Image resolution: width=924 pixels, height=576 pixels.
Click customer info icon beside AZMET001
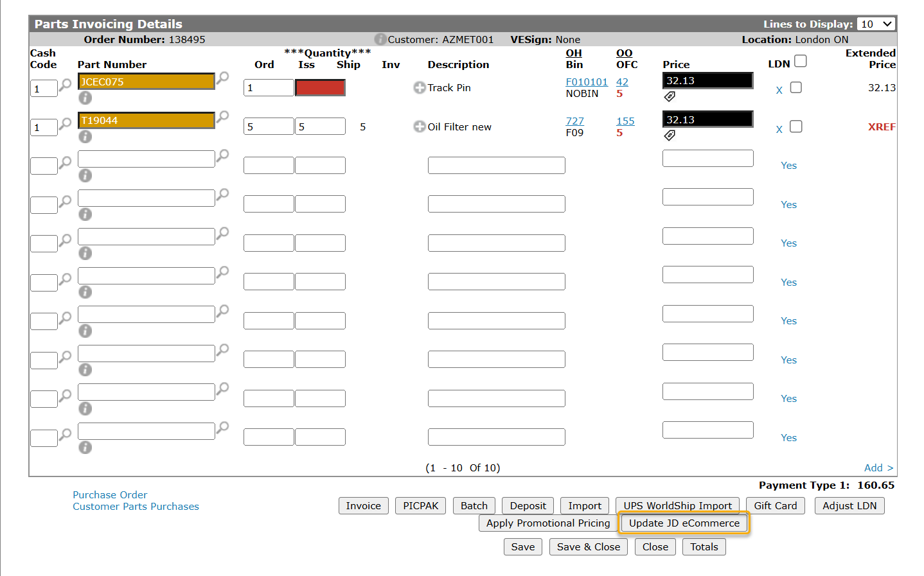[x=380, y=39]
